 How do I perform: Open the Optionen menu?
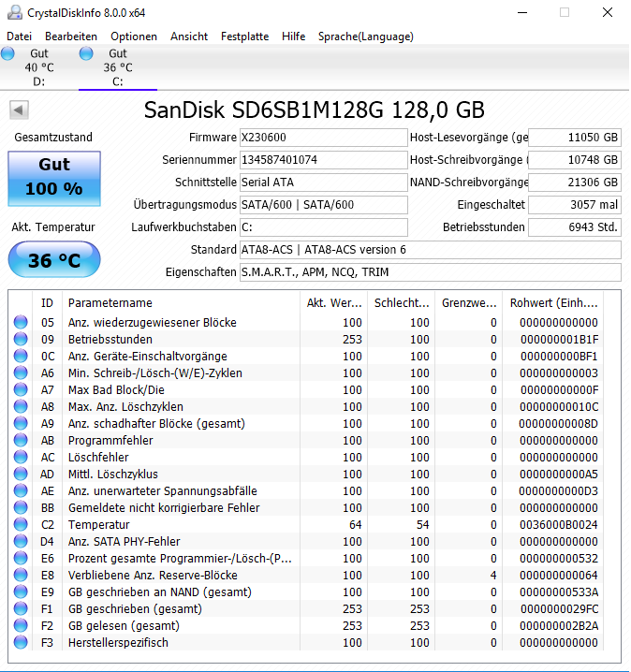pos(134,37)
